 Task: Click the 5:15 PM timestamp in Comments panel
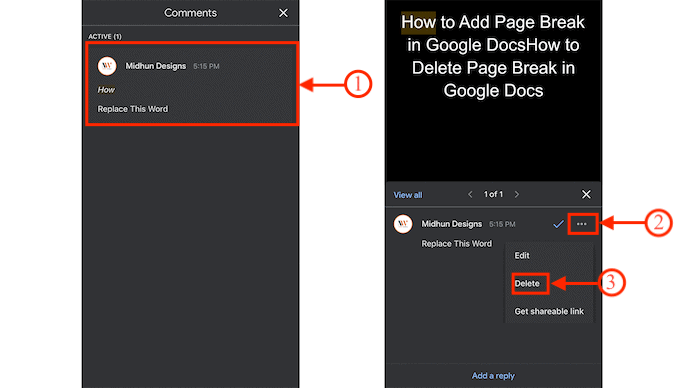point(206,66)
